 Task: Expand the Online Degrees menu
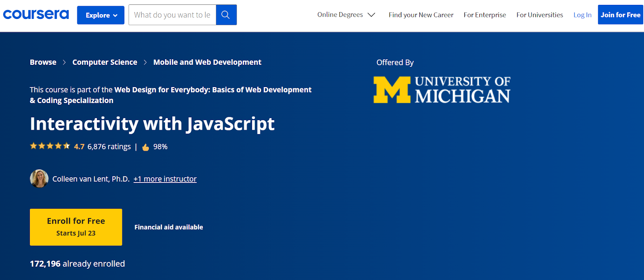coord(346,15)
